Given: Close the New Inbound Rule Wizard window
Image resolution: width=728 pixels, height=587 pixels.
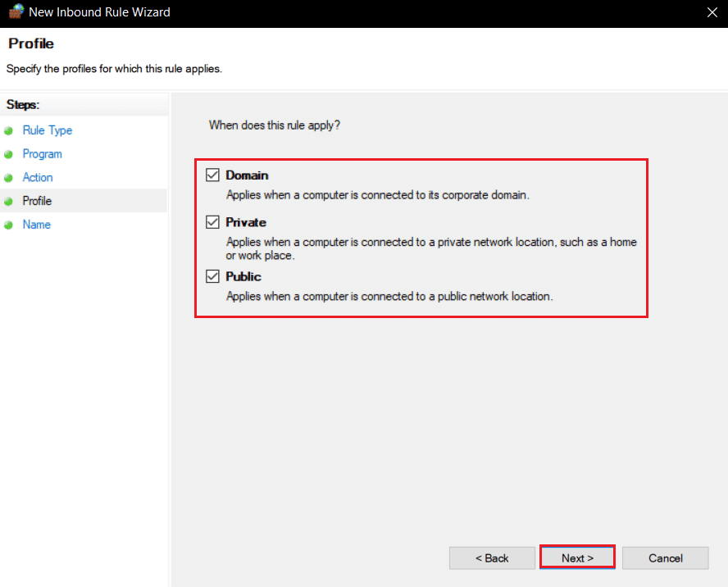Looking at the screenshot, I should [x=710, y=13].
